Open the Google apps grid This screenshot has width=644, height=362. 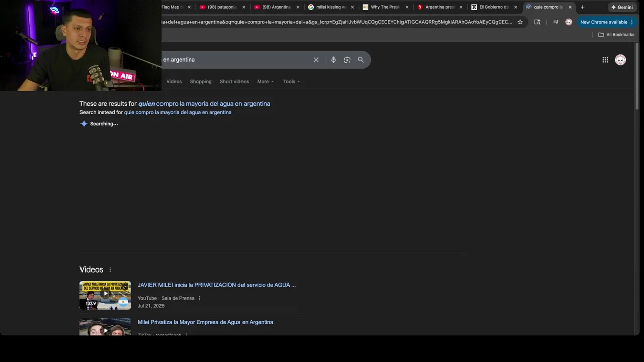pos(605,60)
